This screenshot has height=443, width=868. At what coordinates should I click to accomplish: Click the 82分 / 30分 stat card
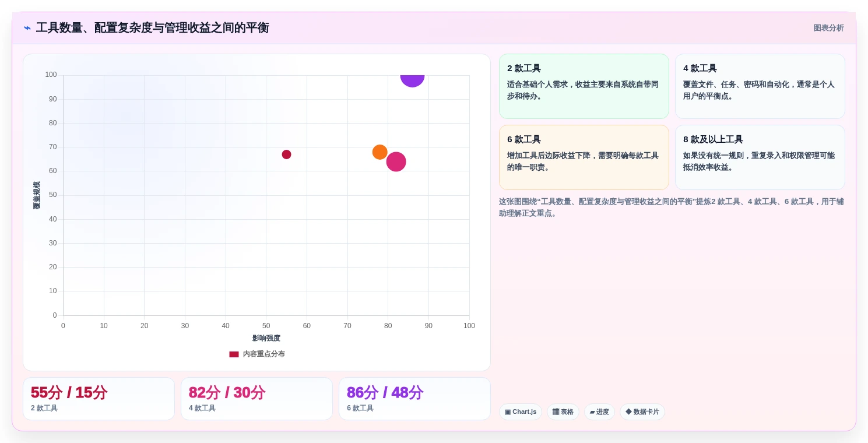pos(256,399)
